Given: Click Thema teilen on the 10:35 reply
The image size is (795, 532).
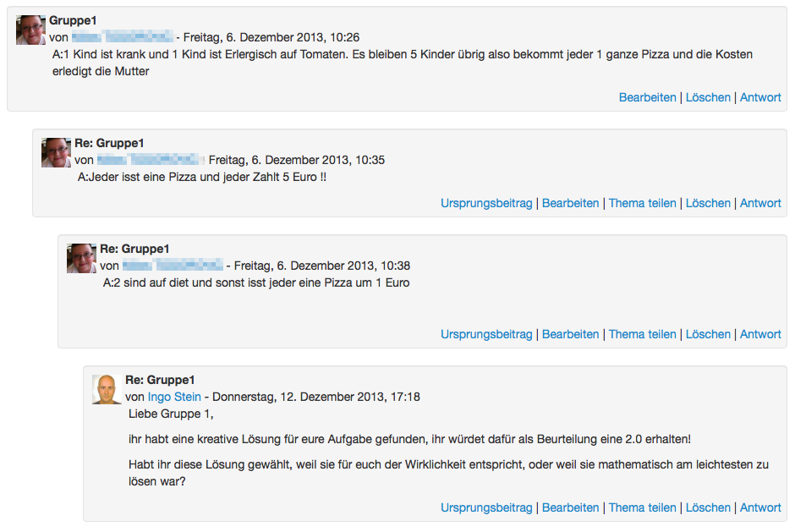Looking at the screenshot, I should 643,203.
